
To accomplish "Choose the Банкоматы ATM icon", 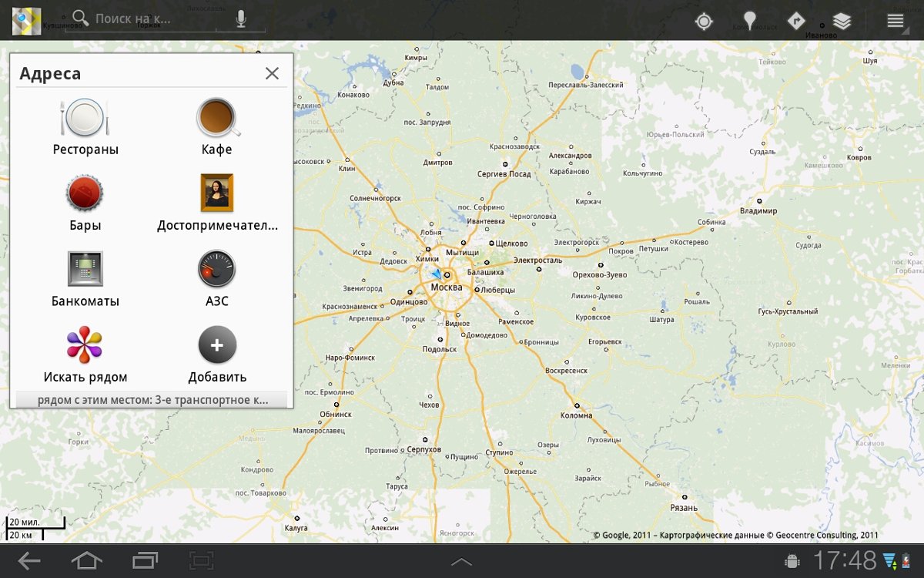I will coord(85,269).
